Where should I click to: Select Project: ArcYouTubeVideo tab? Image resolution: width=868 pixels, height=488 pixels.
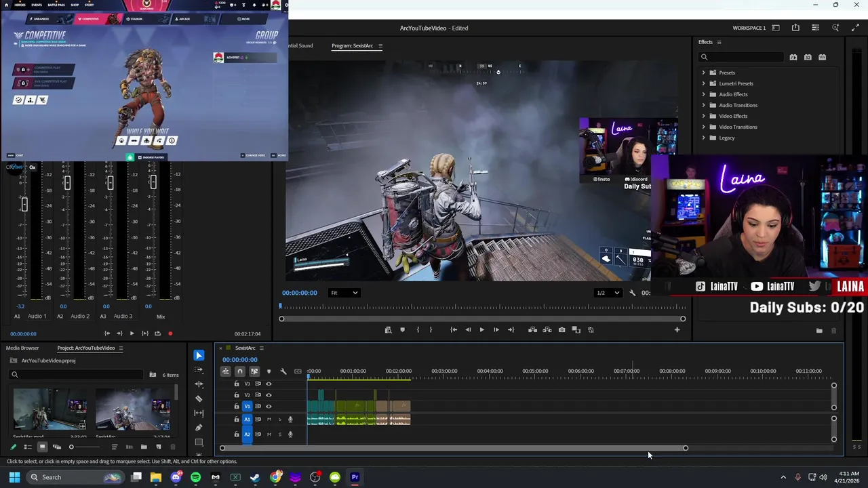pos(86,348)
